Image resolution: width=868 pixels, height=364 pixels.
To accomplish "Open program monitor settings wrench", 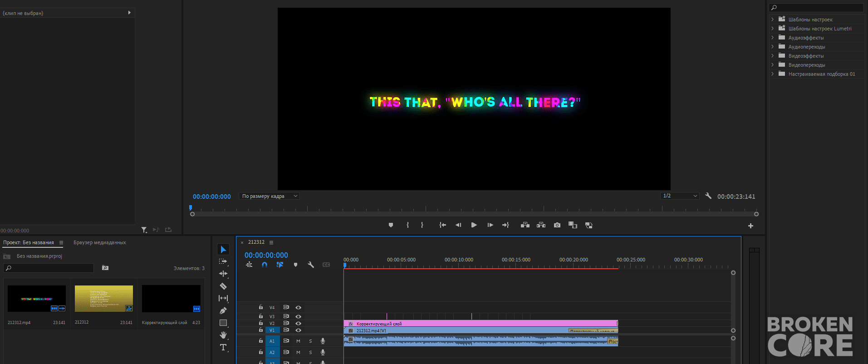I will coord(708,196).
